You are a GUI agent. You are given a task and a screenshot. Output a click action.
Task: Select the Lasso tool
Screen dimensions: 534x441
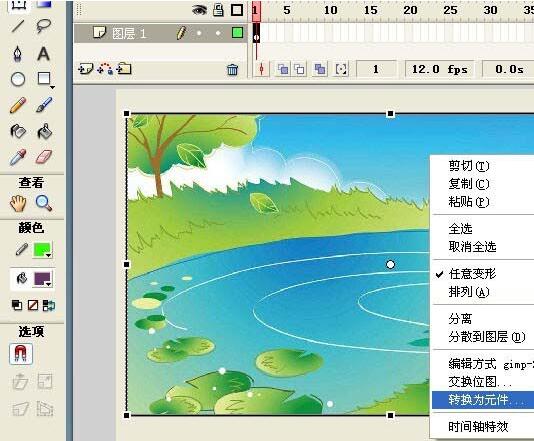(44, 26)
